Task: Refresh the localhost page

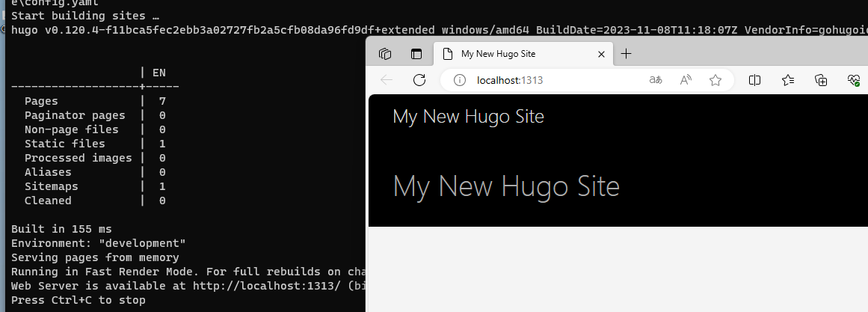Action: (419, 80)
